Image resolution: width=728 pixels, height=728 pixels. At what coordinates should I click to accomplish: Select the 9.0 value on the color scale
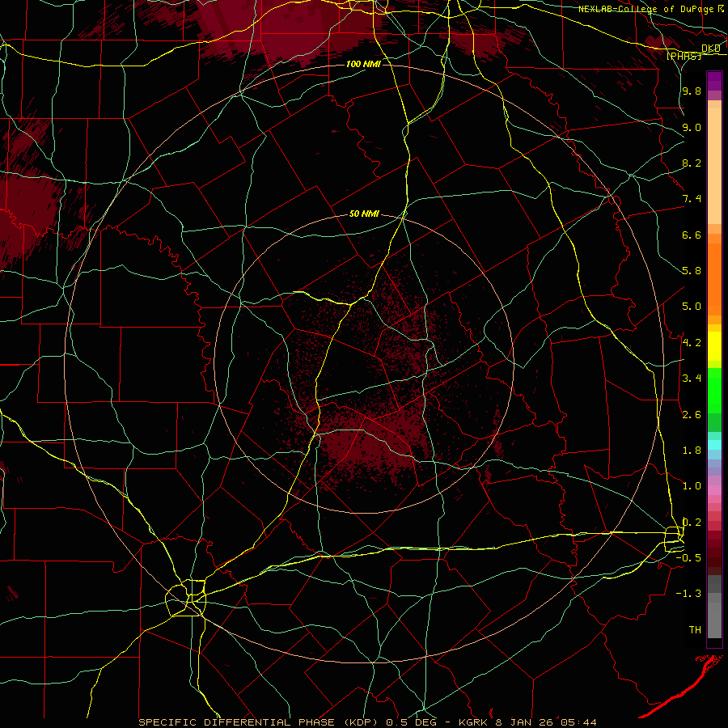(x=692, y=127)
